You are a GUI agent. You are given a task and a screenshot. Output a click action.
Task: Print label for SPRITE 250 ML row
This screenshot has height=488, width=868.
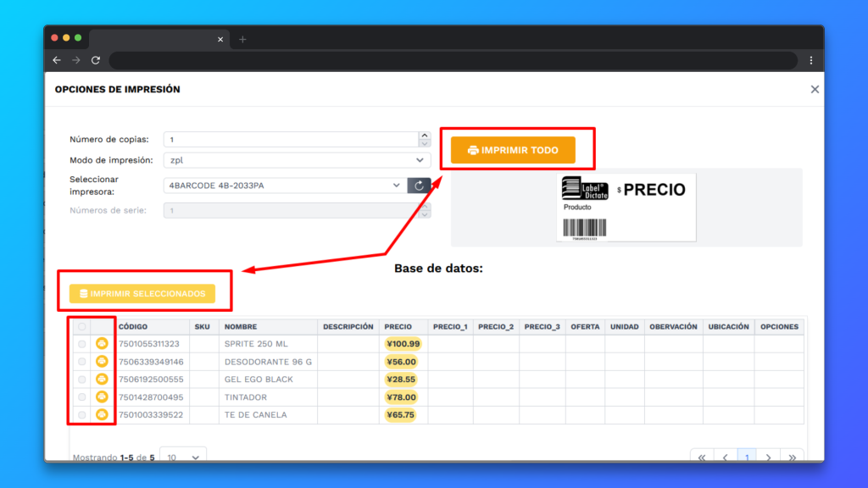point(102,344)
